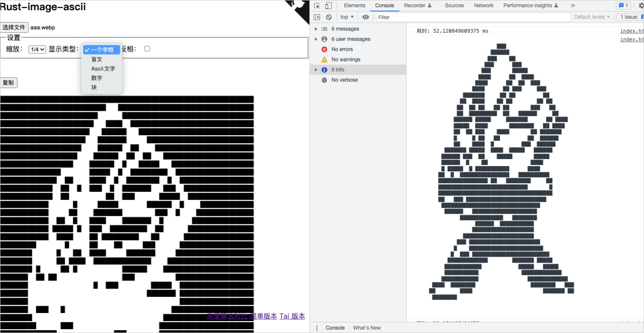Toggle the 反相 invert checkbox
The width and height of the screenshot is (644, 333).
147,49
